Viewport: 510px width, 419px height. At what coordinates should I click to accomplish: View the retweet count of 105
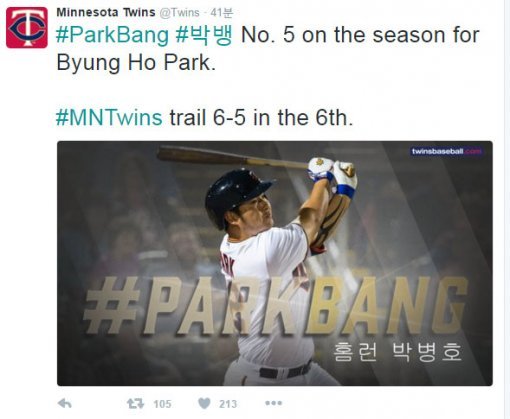tap(162, 404)
